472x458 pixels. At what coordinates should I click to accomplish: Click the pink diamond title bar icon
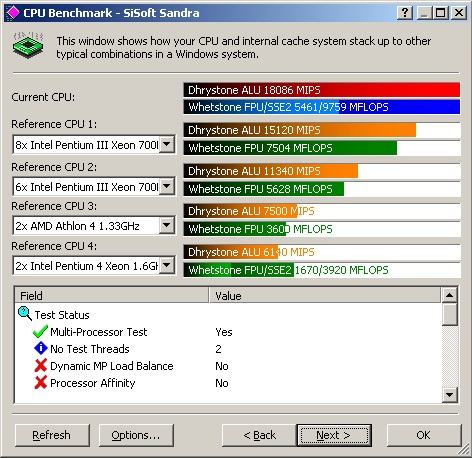(x=13, y=13)
